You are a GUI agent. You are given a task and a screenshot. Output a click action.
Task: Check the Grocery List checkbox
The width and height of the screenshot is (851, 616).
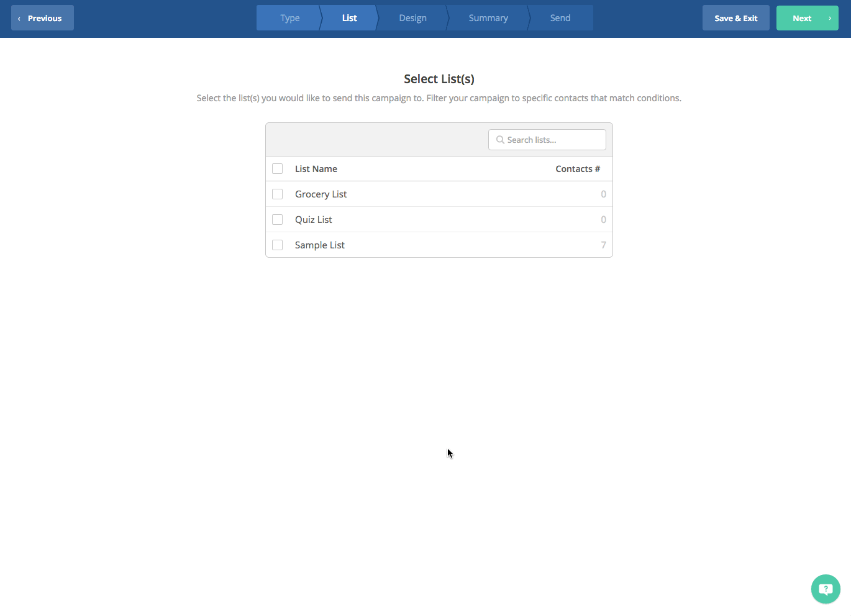point(278,194)
